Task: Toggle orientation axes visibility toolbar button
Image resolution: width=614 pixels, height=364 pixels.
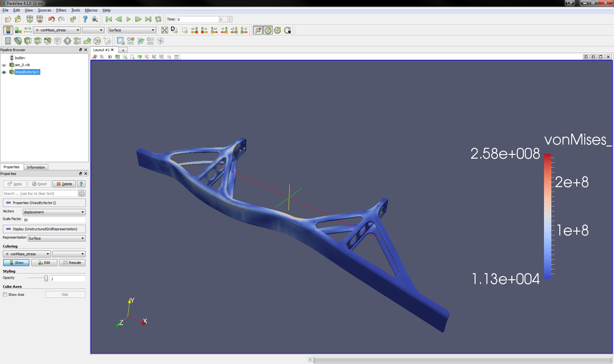Action: [x=258, y=30]
